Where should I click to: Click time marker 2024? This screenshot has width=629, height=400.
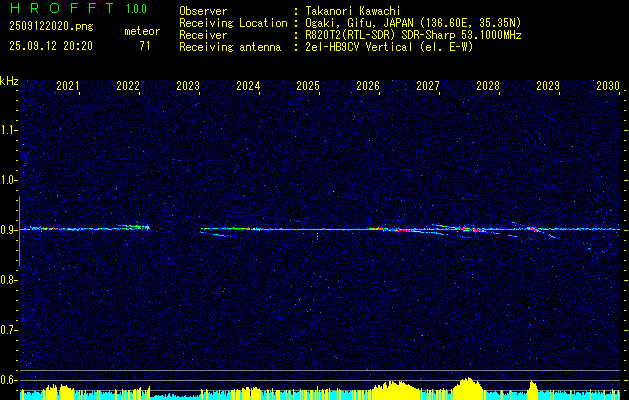[248, 85]
